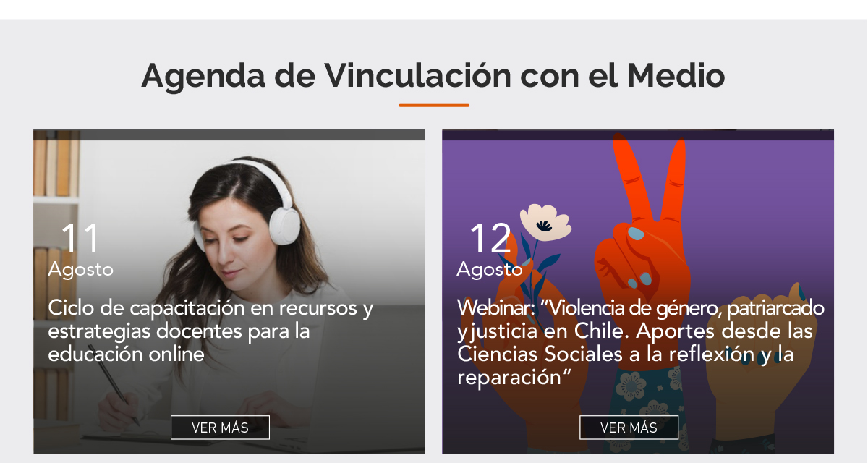This screenshot has height=463, width=868.
Task: Open the Webinar 'Violencia de género' title
Action: 640,342
